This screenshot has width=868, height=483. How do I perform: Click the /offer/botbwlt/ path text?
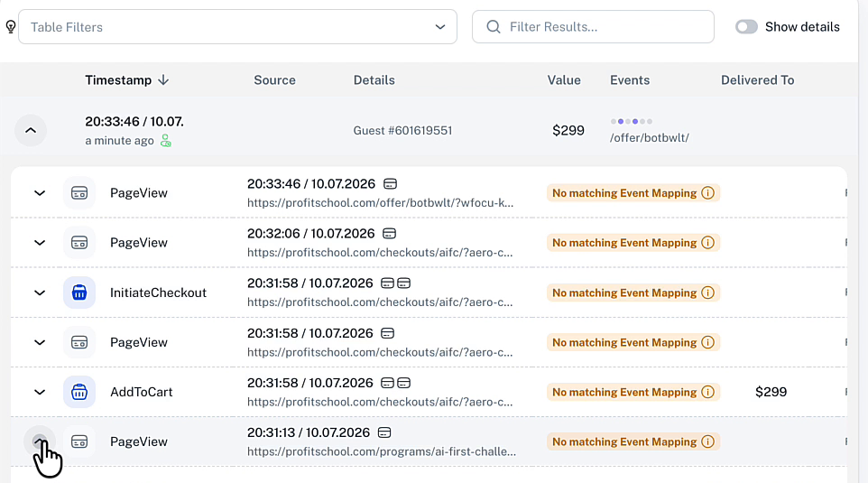(x=650, y=137)
